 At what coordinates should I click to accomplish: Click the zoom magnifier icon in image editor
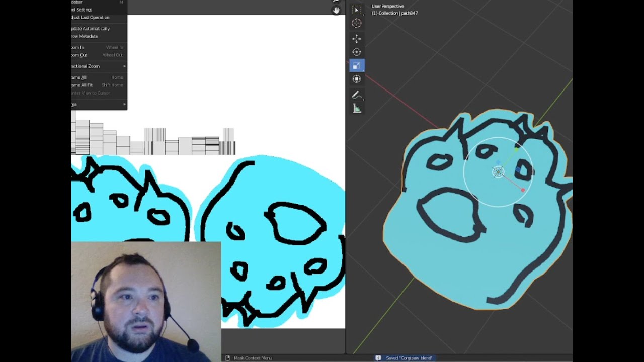pyautogui.click(x=337, y=2)
